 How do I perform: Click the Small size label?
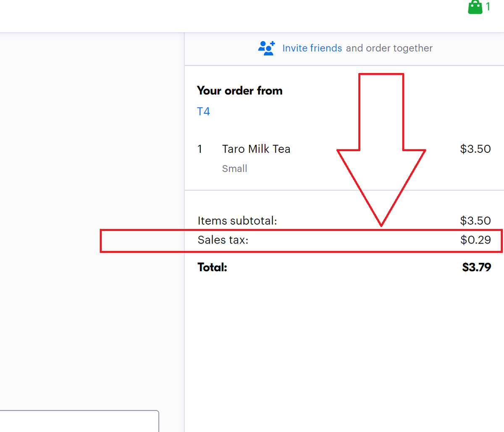click(x=234, y=169)
